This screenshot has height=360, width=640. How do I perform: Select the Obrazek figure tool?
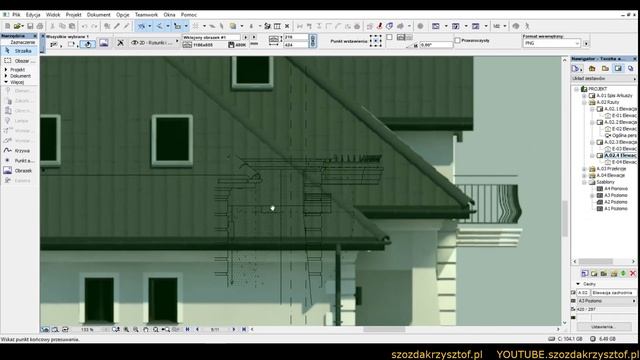(19, 171)
